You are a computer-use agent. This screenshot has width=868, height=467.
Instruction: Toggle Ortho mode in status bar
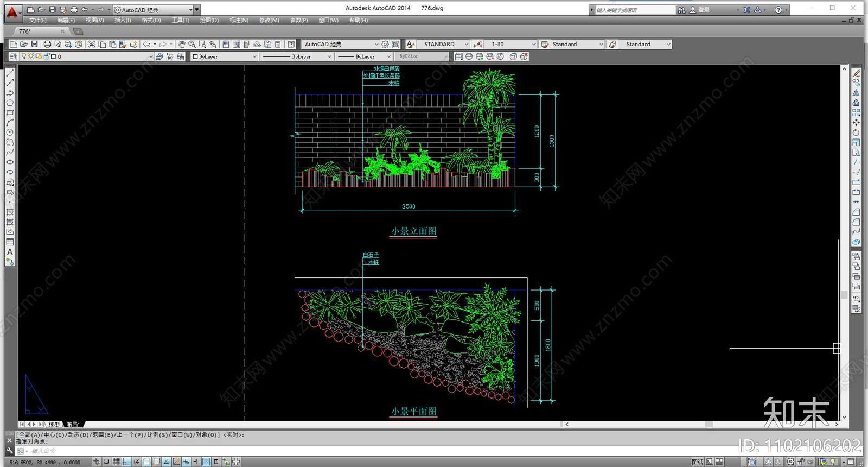126,462
